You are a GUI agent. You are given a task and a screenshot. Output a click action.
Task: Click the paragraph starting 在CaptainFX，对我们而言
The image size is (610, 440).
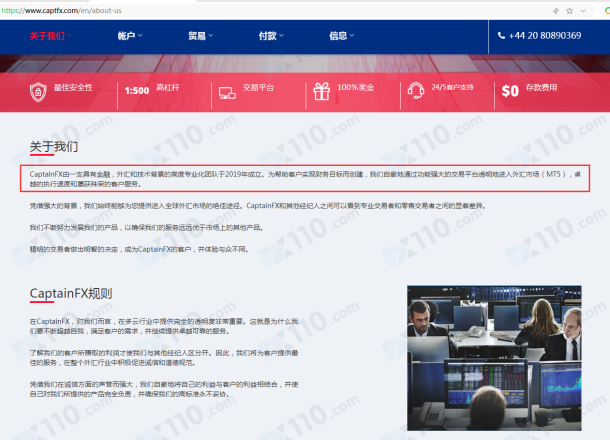(x=164, y=326)
